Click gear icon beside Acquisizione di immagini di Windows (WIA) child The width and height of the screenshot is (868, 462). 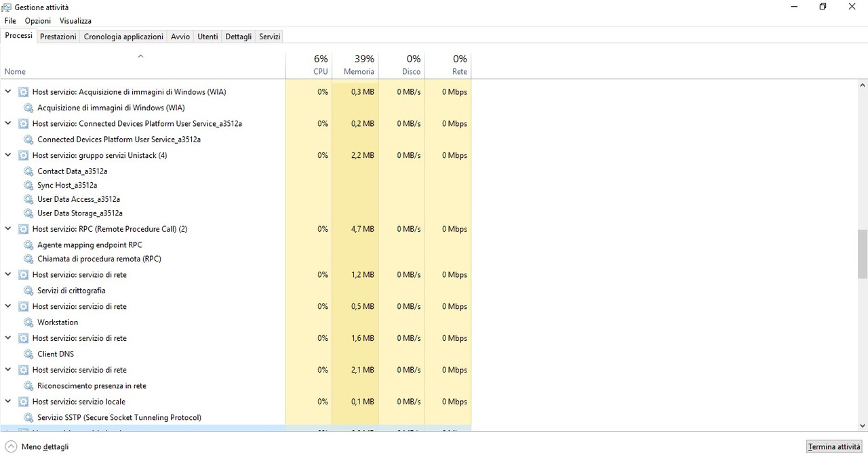(28, 108)
